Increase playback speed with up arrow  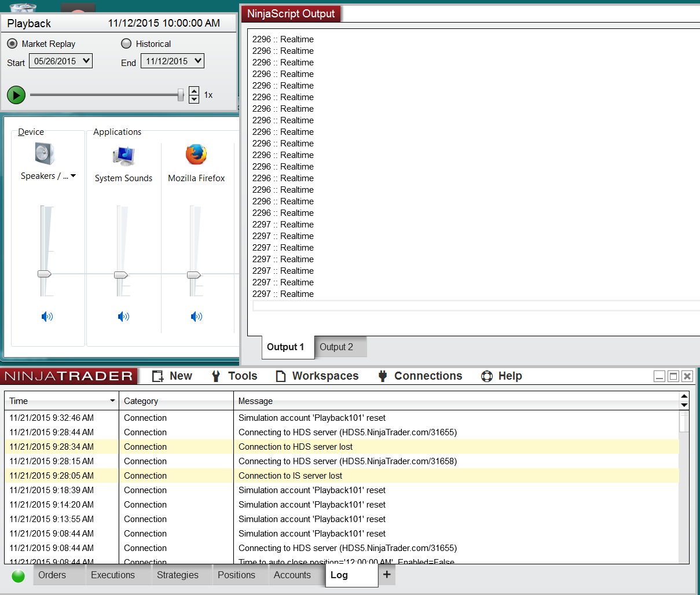click(194, 91)
